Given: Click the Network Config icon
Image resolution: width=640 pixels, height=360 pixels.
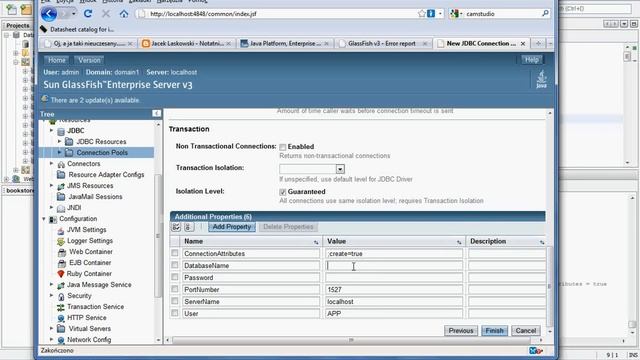Looking at the screenshot, I should click(x=61, y=340).
